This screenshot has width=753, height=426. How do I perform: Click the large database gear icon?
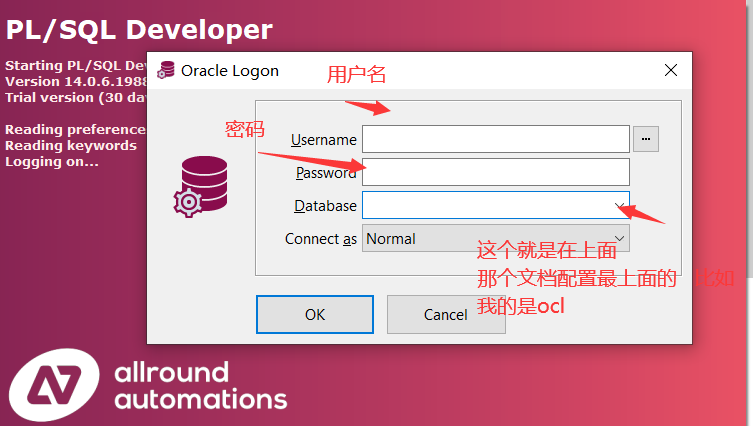[x=201, y=186]
